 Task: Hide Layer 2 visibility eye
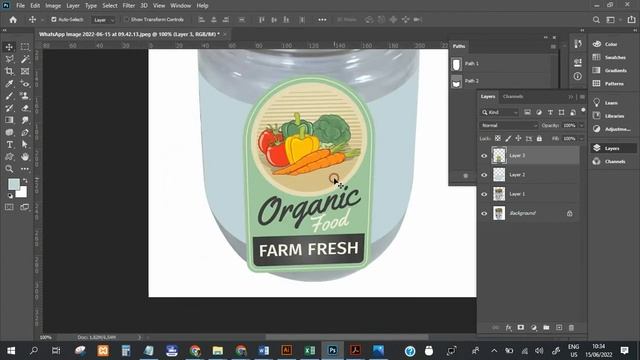pyautogui.click(x=484, y=175)
